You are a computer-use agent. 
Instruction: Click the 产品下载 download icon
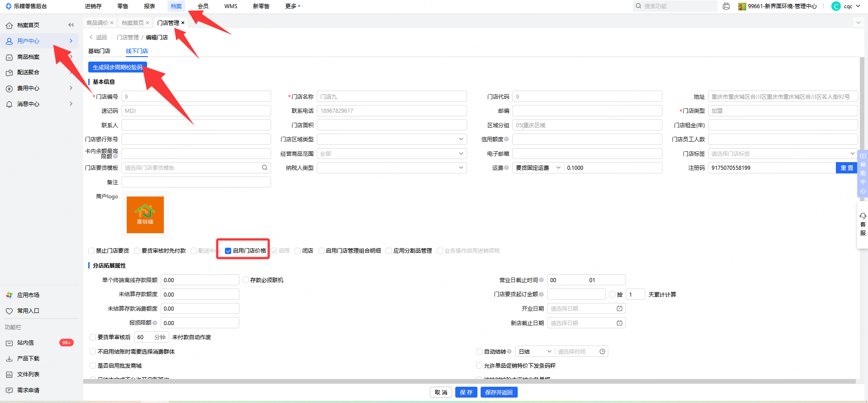click(9, 359)
